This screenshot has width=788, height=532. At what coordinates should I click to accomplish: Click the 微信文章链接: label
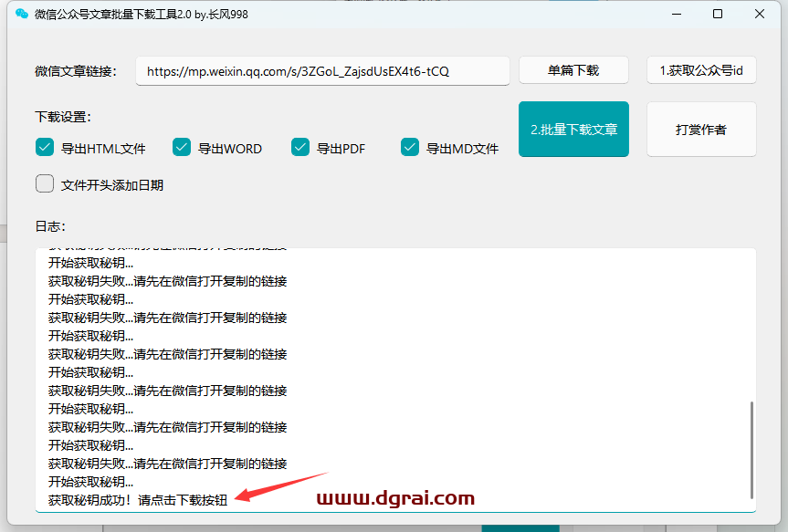pos(76,71)
